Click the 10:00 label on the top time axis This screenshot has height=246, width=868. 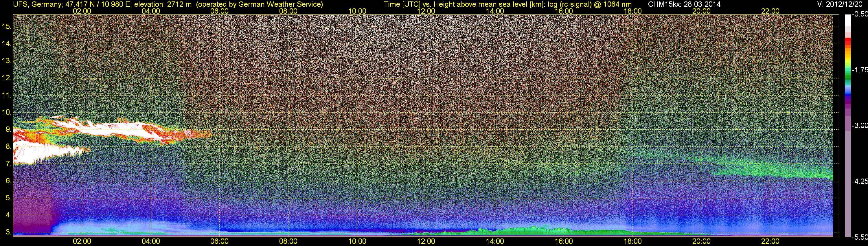[x=357, y=11]
